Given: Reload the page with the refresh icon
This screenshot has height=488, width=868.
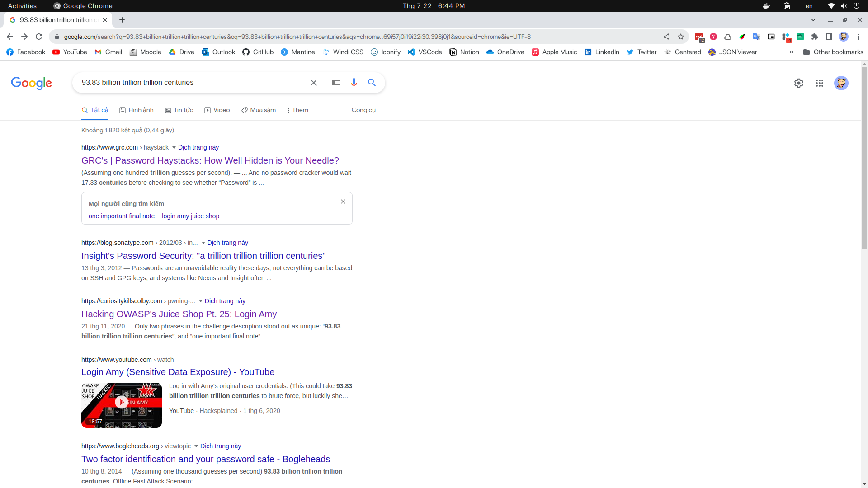Looking at the screenshot, I should (39, 37).
